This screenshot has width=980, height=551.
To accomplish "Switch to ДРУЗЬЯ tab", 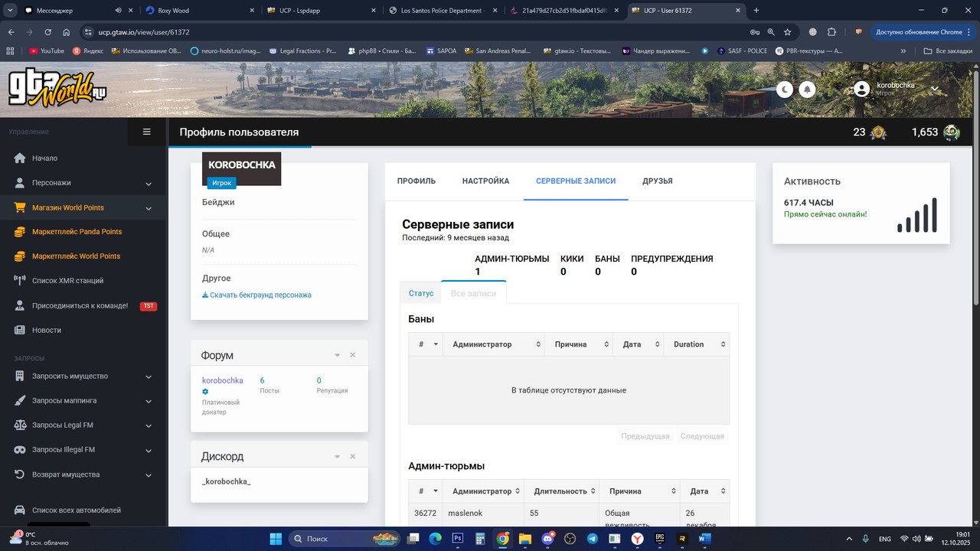I will point(658,181).
